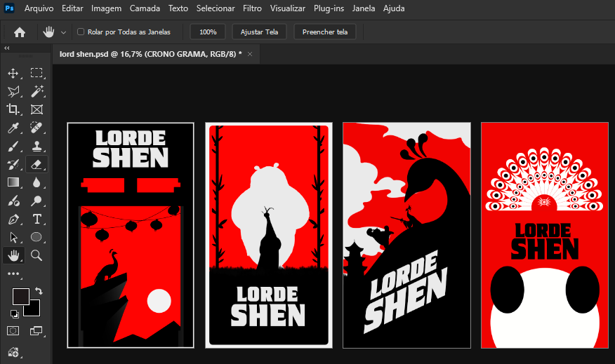Select the Eraser tool

coord(37,164)
